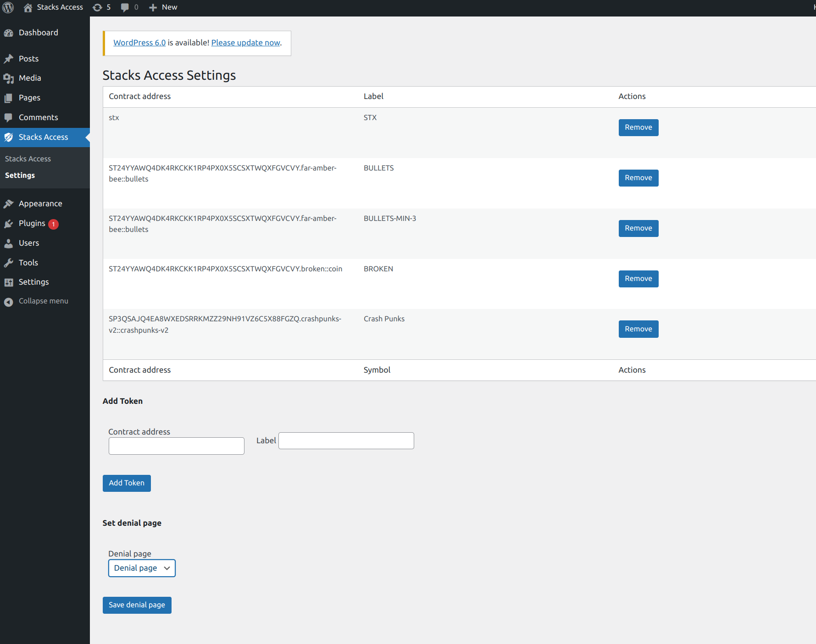Click the Add Token section heading
The image size is (816, 644).
click(x=122, y=401)
